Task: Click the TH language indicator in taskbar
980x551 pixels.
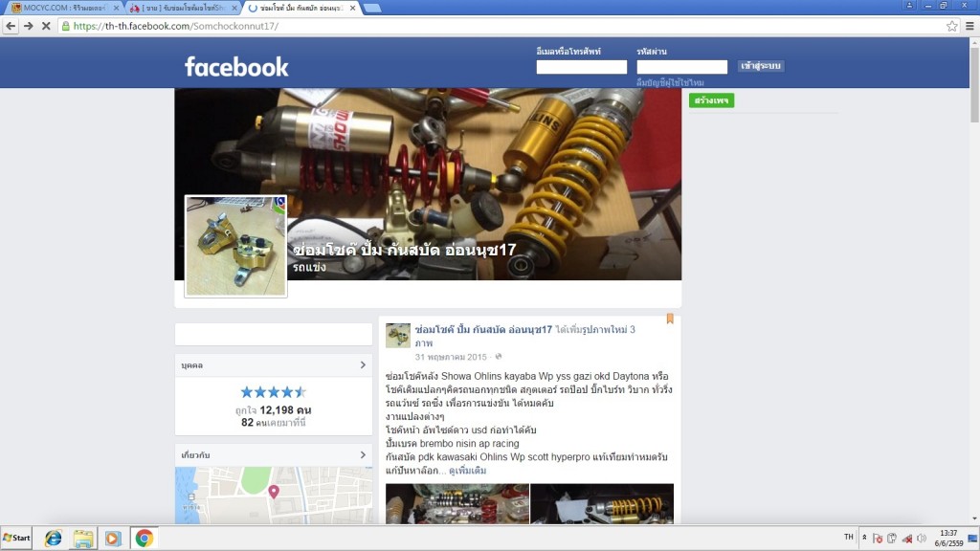Action: tap(848, 538)
